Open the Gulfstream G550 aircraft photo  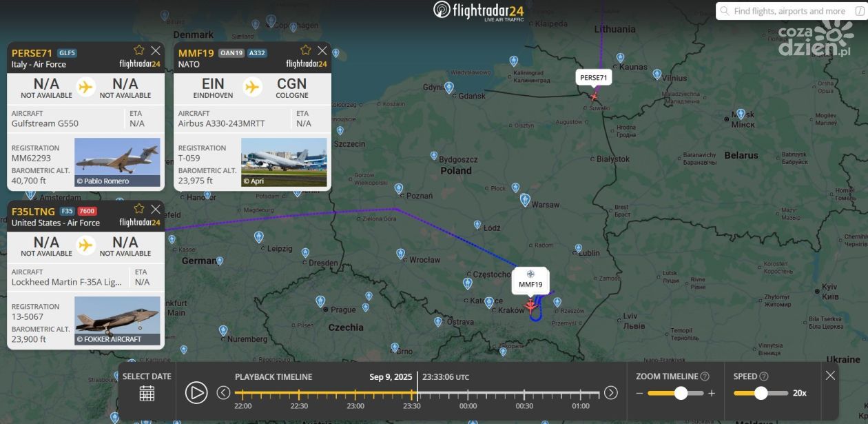(117, 162)
